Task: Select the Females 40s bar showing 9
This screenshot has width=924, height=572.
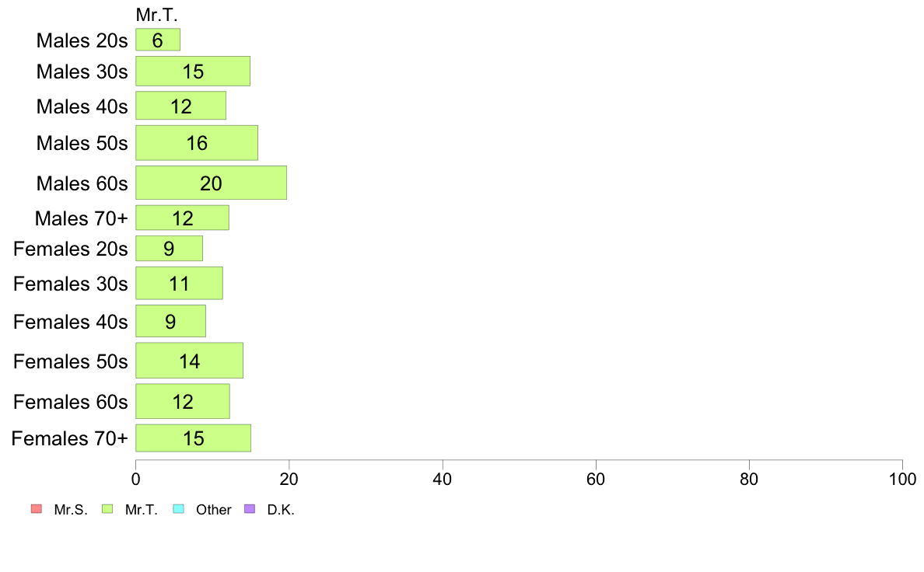Action: (x=171, y=322)
